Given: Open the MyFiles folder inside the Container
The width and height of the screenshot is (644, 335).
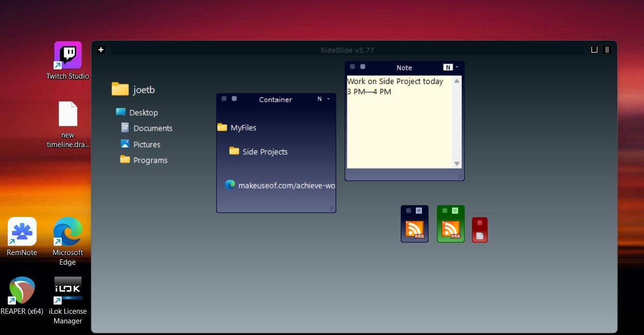Looking at the screenshot, I should (244, 127).
